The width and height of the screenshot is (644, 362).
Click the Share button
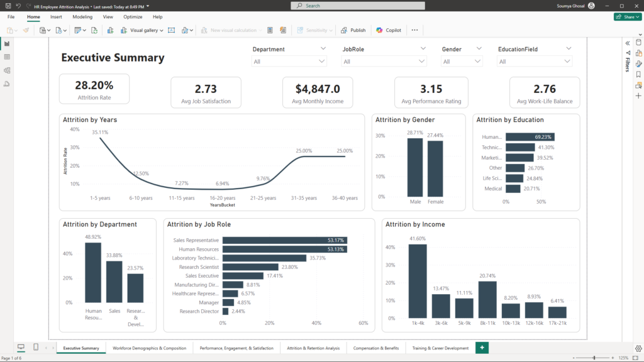tap(627, 17)
